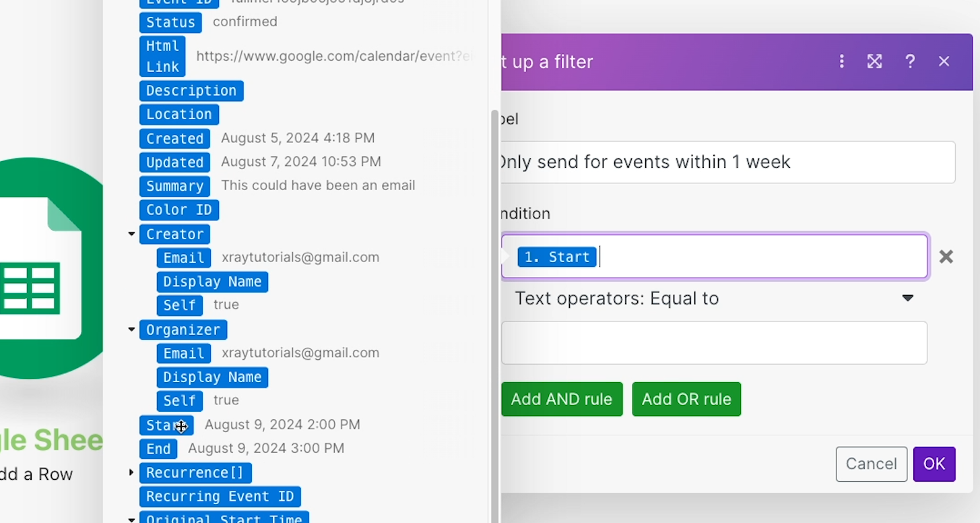Insert the Created variable

175,139
